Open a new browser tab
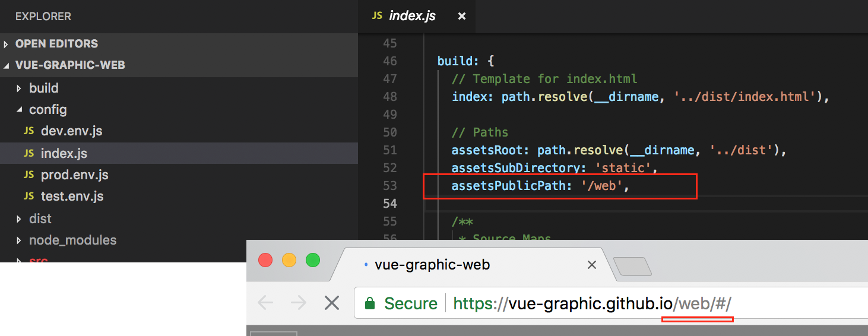 632,266
